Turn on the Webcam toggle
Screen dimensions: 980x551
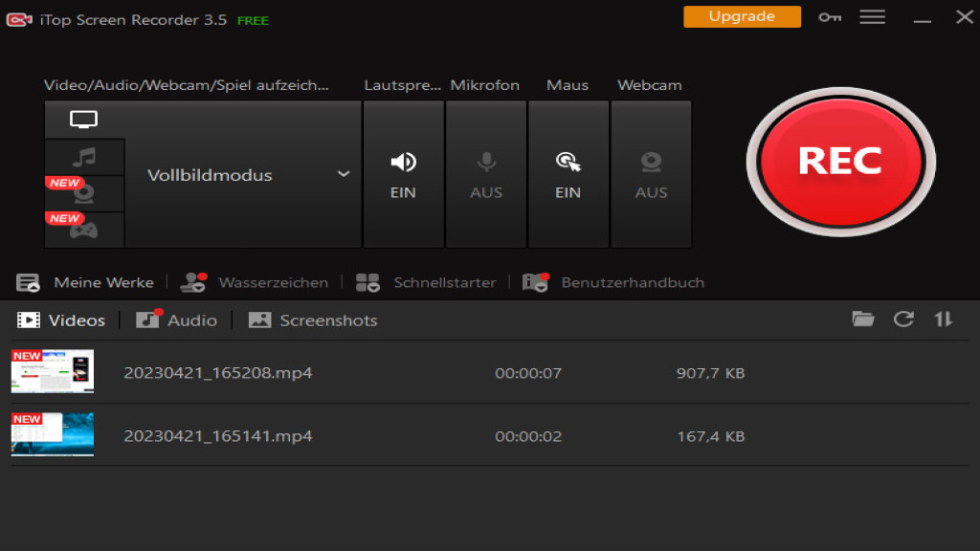(651, 174)
